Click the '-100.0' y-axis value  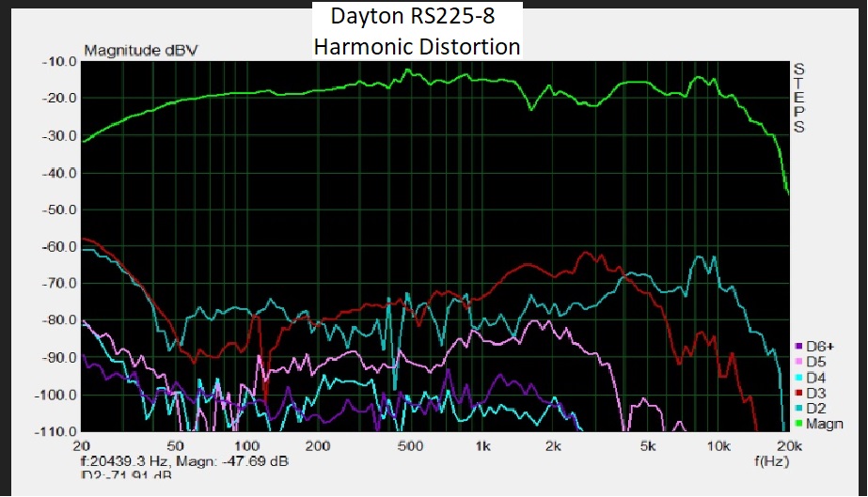55,396
